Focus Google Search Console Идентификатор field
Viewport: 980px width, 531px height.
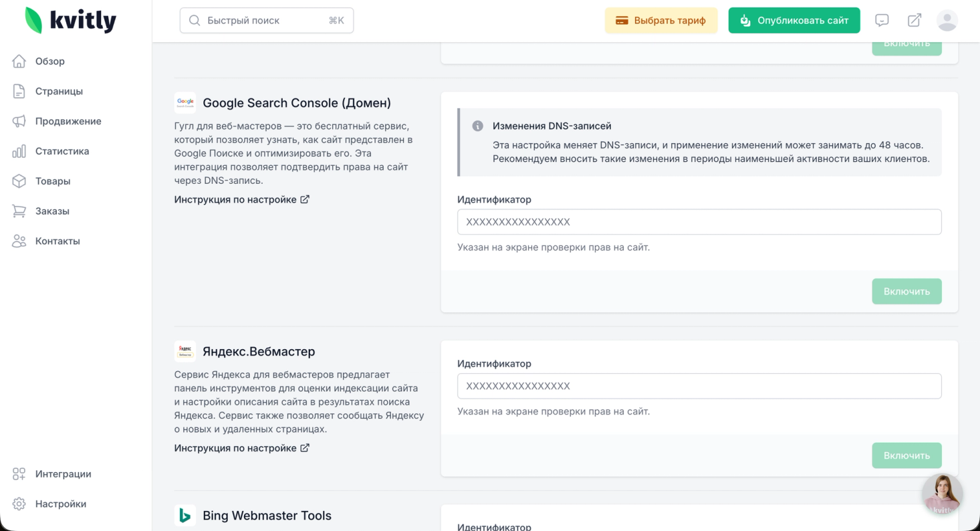(699, 222)
